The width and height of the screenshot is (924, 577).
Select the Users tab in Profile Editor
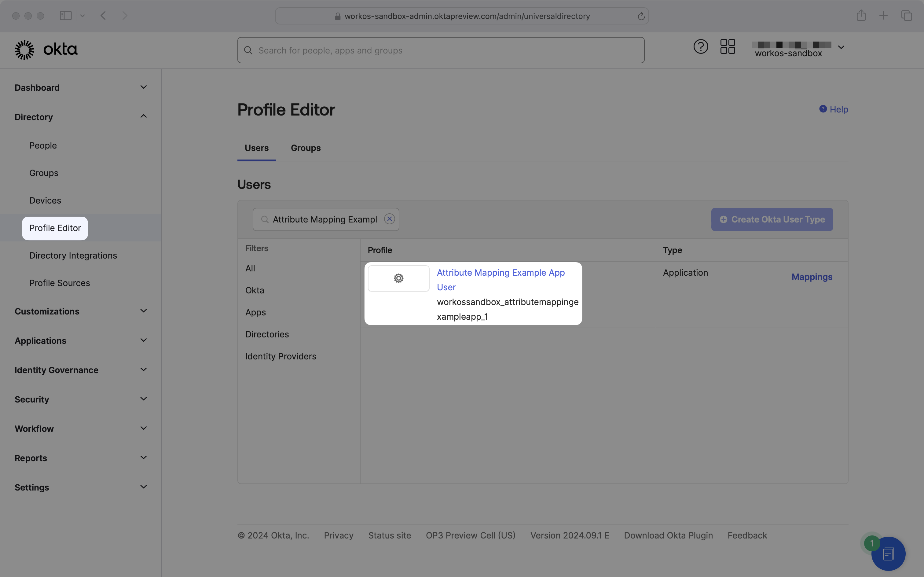(256, 148)
